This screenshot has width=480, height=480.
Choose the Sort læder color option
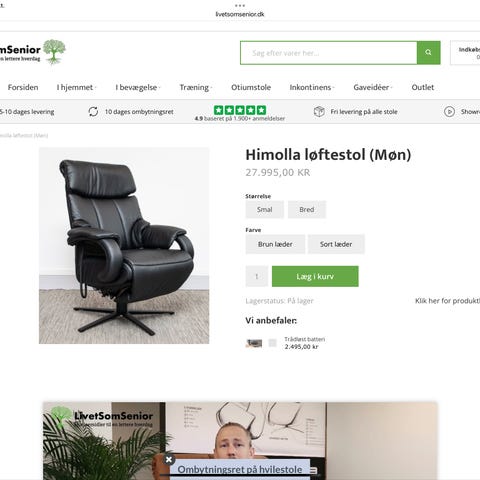[x=336, y=244]
